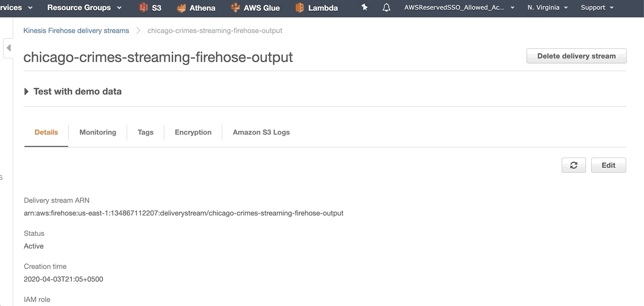Go to Kinesis Firehose delivery streams breadcrumb
Screen dimensions: 644x306
click(x=76, y=30)
